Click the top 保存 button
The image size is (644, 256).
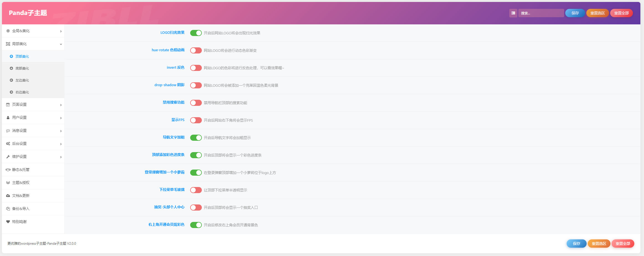click(575, 13)
